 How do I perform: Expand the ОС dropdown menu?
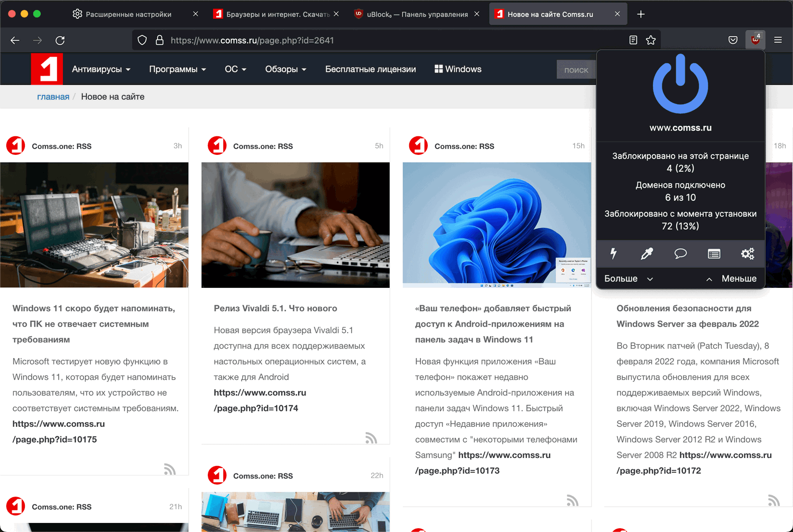pos(236,69)
